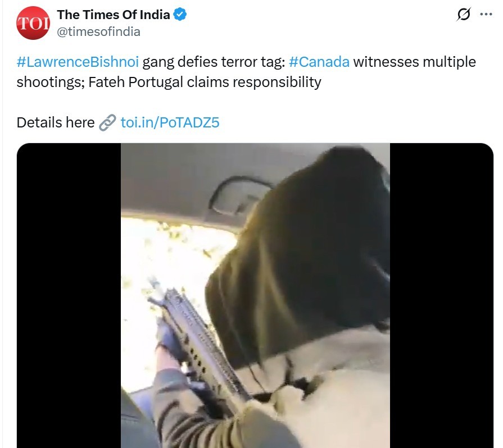The width and height of the screenshot is (503, 448).
Task: Open the @timesofindia handle
Action: (x=98, y=32)
